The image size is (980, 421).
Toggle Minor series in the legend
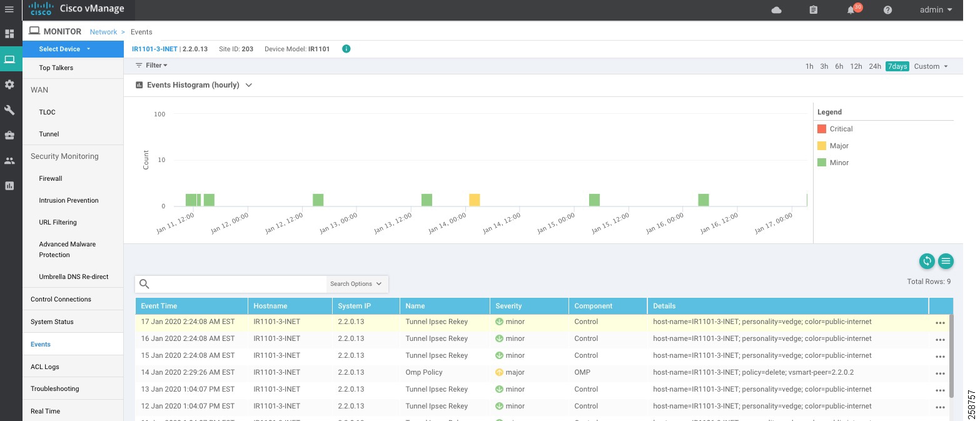pos(833,163)
